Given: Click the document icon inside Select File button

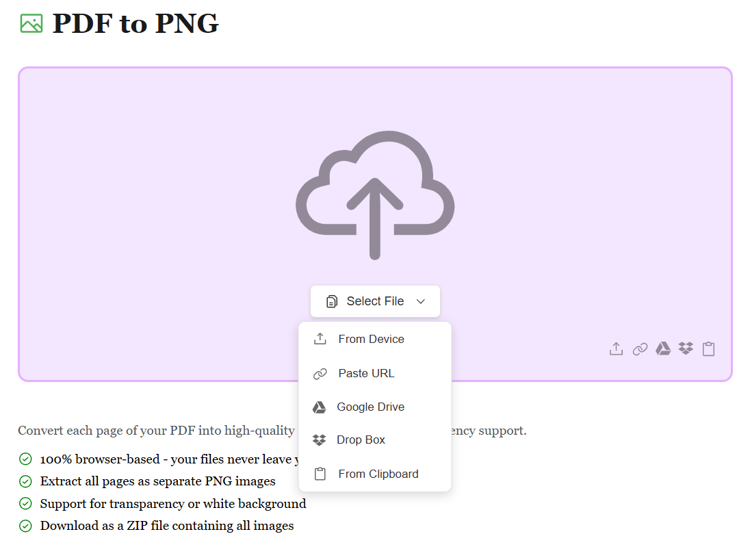Looking at the screenshot, I should pyautogui.click(x=332, y=301).
